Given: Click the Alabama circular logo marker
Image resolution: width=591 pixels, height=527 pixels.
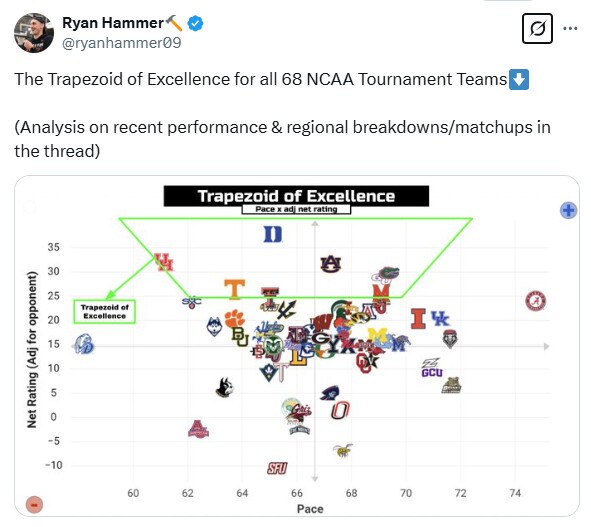Looking at the screenshot, I should tap(536, 301).
